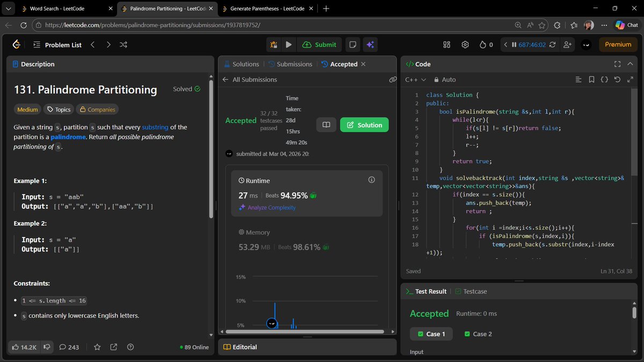Screen dimensions: 644x362
Task: Go back to All Submissions
Action: (250, 79)
